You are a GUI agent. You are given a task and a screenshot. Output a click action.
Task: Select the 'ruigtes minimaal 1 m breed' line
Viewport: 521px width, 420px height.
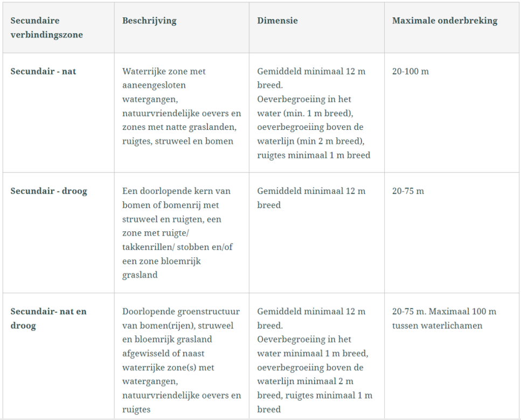click(x=314, y=155)
